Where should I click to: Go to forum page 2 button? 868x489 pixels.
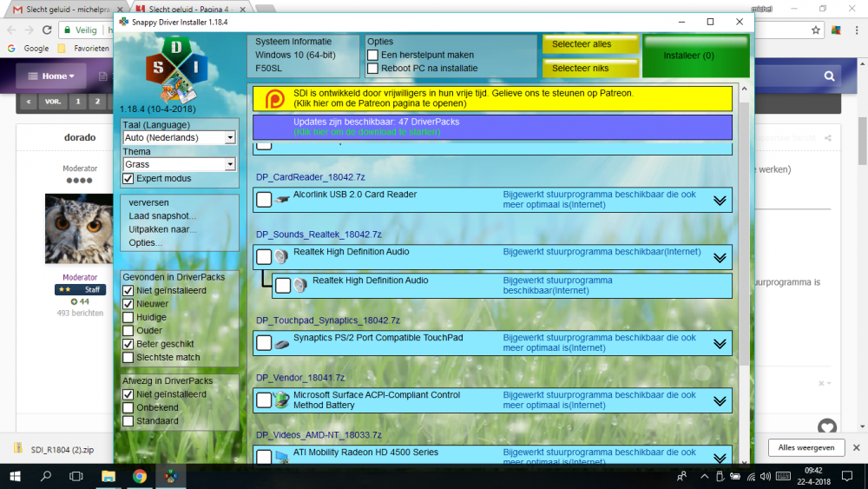pyautogui.click(x=97, y=102)
